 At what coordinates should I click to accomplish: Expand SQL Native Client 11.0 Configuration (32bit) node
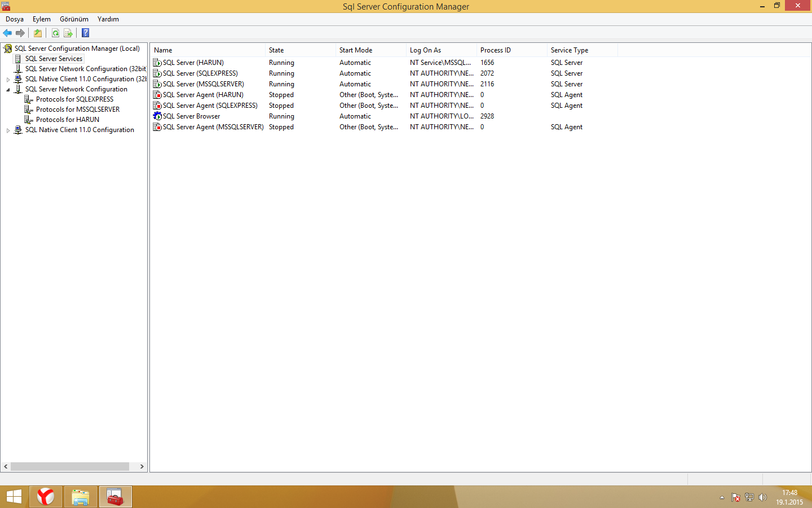(x=8, y=80)
